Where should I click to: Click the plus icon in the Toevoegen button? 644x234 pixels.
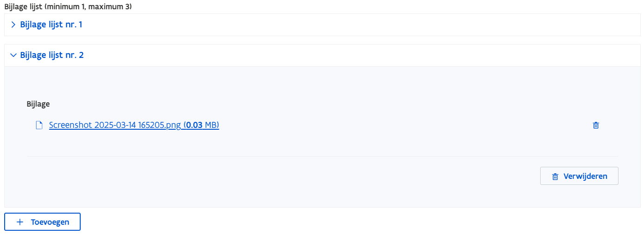[x=19, y=222]
